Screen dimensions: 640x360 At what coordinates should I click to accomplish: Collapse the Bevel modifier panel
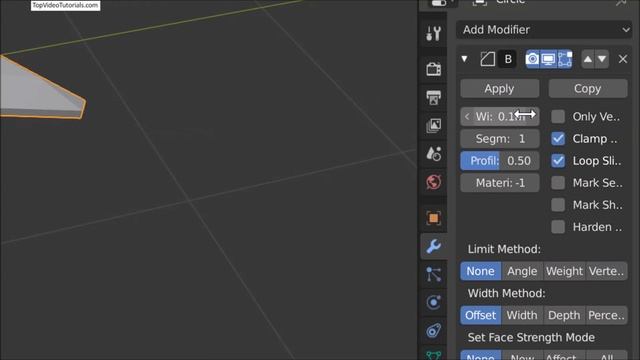pos(464,59)
